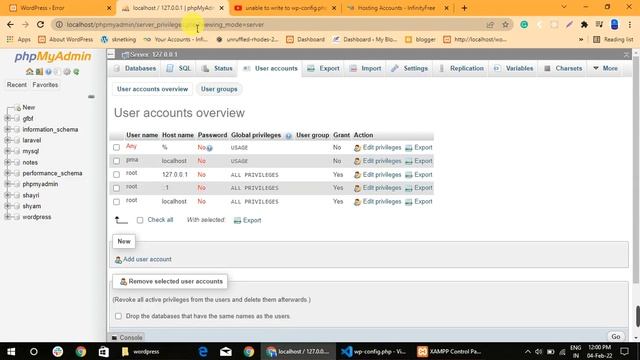The image size is (640, 360).
Task: Switch to the Databases tab
Action: click(135, 68)
